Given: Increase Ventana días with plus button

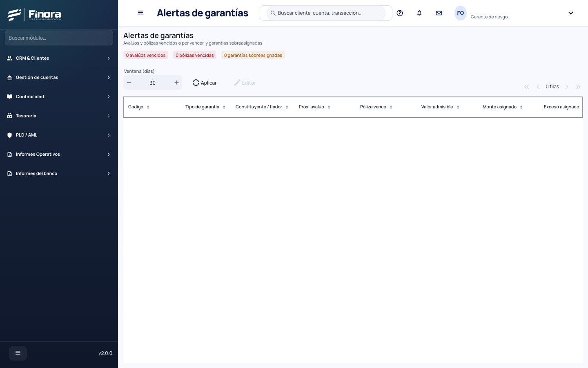Looking at the screenshot, I should 176,83.
